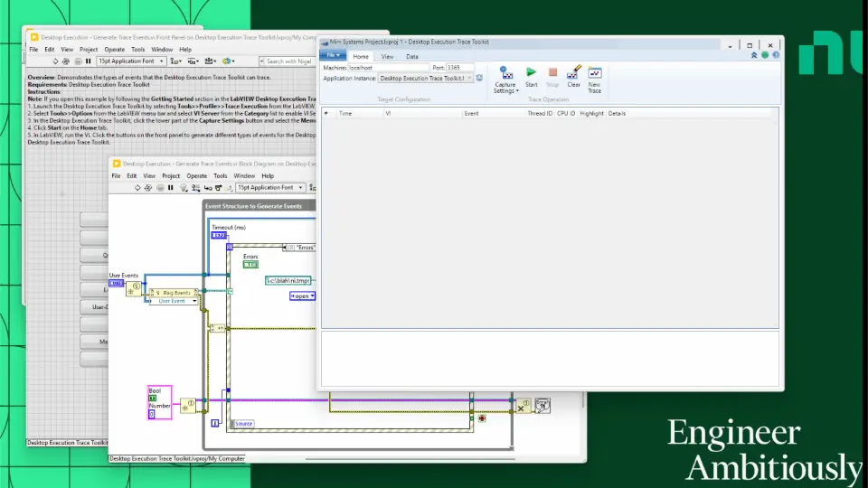The image size is (868, 488).
Task: Toggle Highlight Execution light bulb
Action: coord(184,188)
